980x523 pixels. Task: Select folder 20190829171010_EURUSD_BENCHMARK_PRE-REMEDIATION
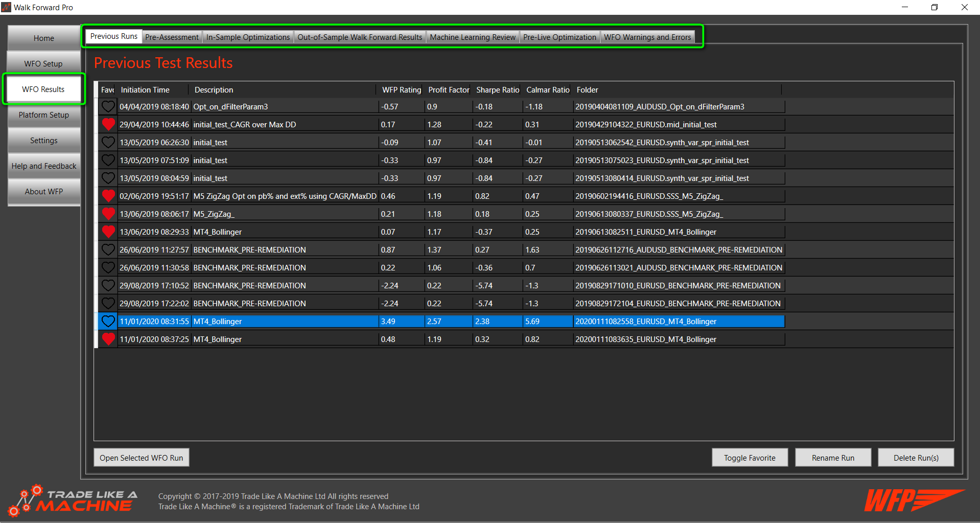coord(678,286)
